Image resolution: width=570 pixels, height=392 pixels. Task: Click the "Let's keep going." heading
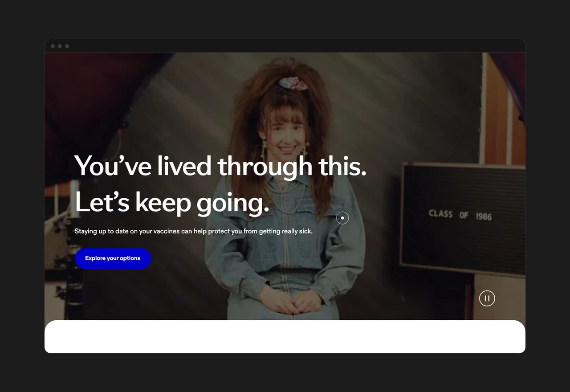click(172, 203)
